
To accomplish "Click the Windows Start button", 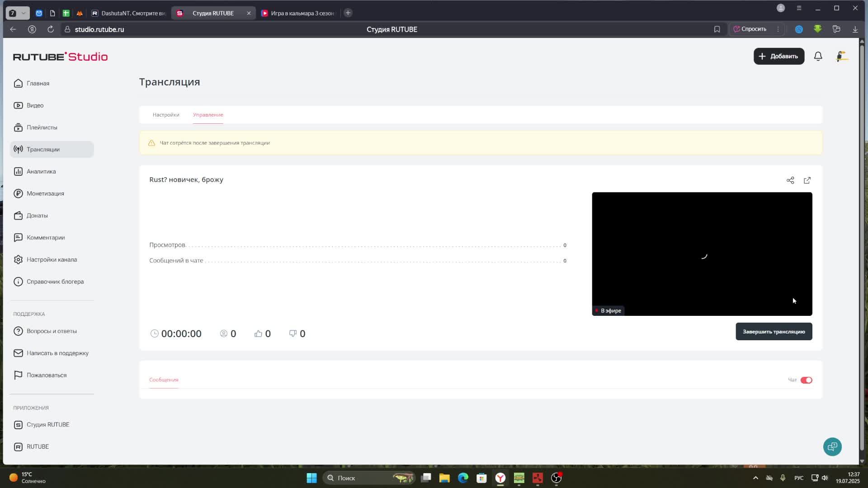I will [x=311, y=478].
